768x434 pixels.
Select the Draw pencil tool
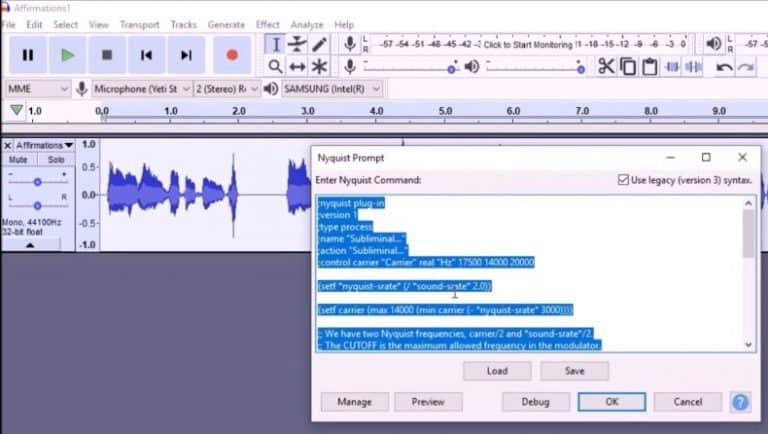coord(319,44)
